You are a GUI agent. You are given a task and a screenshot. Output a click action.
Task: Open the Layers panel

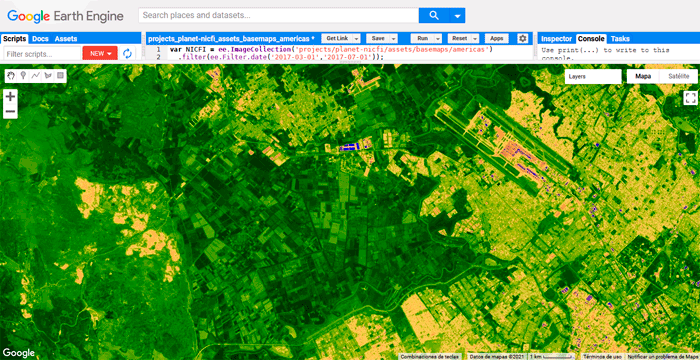pyautogui.click(x=592, y=76)
